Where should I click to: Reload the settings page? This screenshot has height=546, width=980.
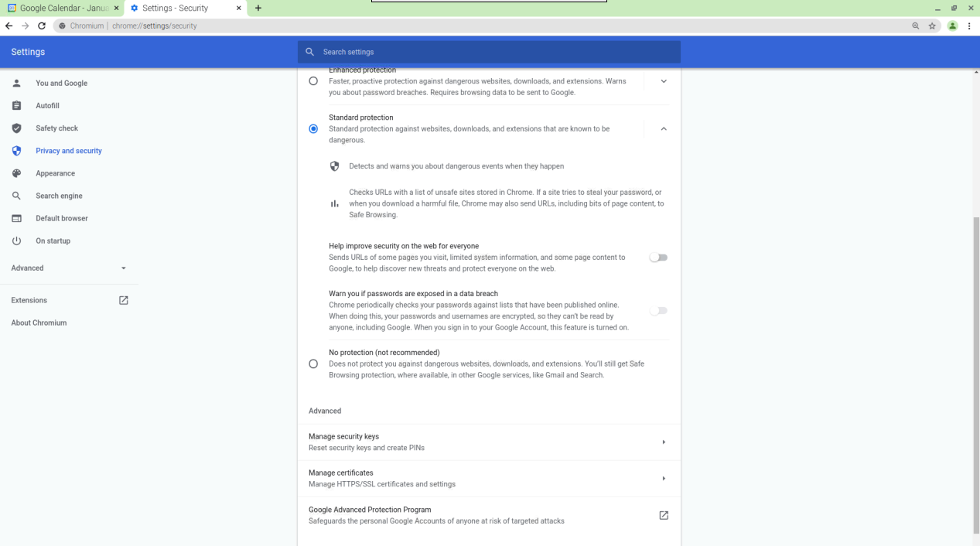(42, 26)
